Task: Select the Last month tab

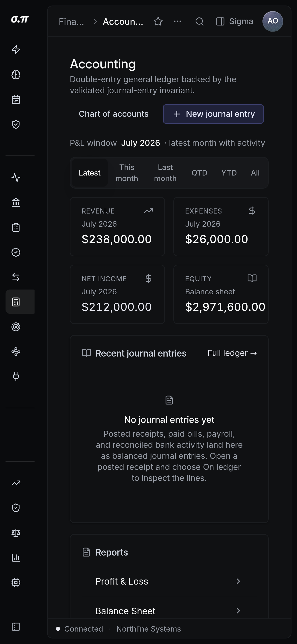Action: click(x=165, y=173)
